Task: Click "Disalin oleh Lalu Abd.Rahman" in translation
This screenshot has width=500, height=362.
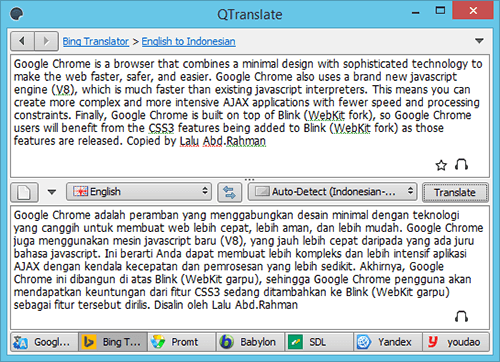Action: point(226,305)
